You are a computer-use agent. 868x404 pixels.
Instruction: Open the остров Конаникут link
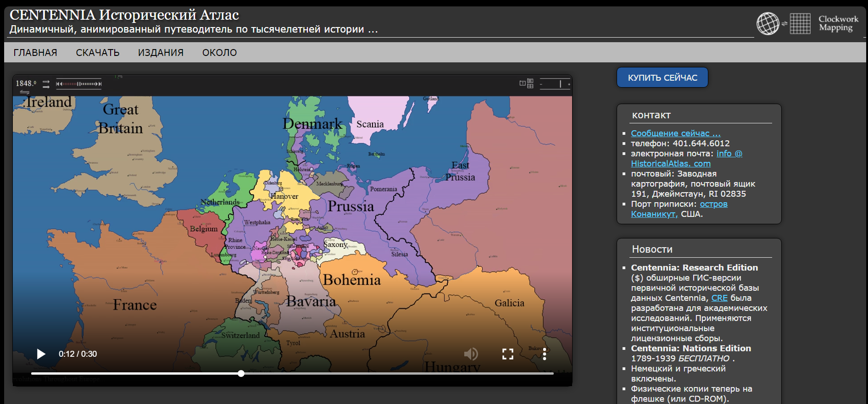(x=679, y=209)
